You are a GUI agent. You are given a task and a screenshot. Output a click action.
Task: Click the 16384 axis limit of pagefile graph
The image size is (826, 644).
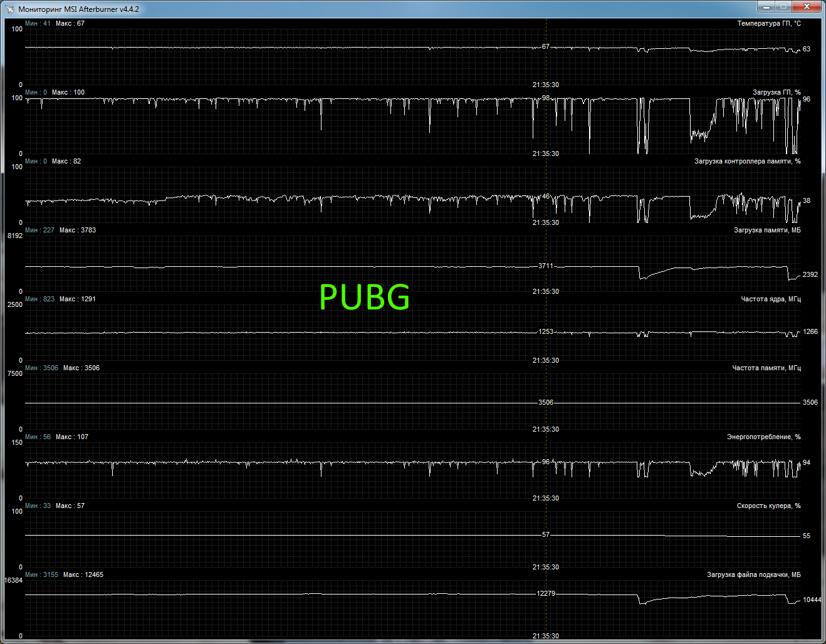pos(13,581)
